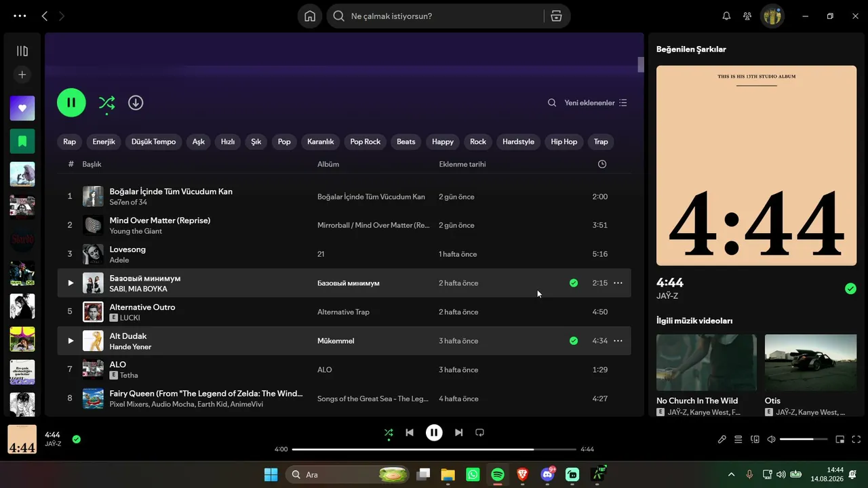The height and width of the screenshot is (488, 868).
Task: Toggle liked checkmark on Alt Dudak row
Action: tap(574, 341)
